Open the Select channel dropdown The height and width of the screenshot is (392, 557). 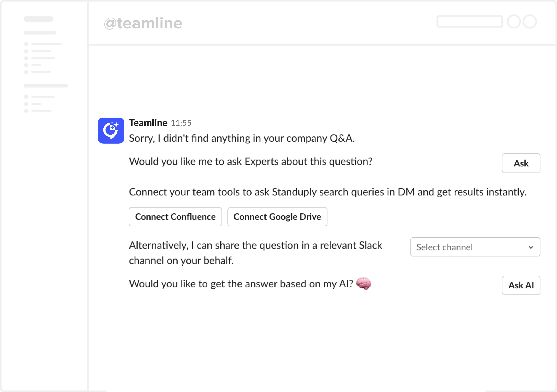tap(475, 247)
